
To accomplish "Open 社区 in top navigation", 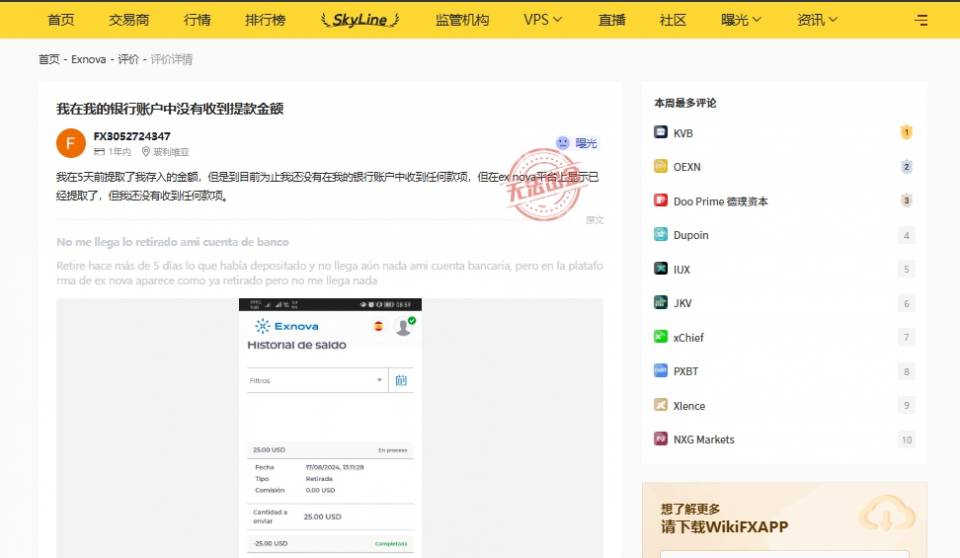I will click(673, 20).
